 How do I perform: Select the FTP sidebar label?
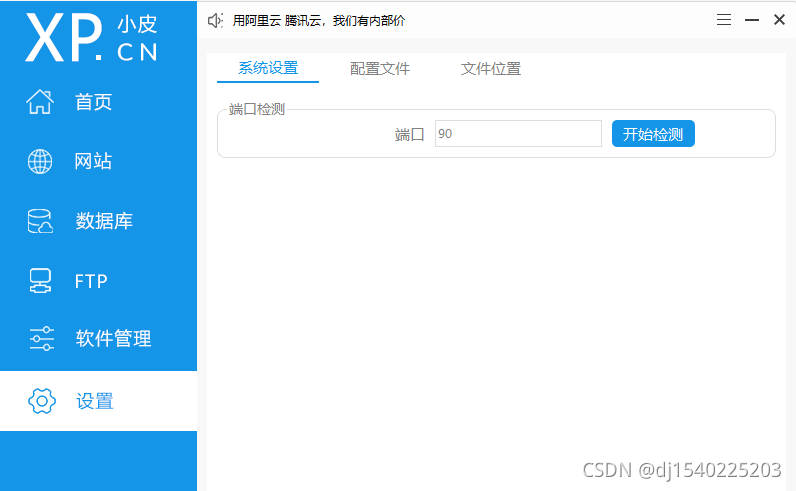[x=91, y=281]
